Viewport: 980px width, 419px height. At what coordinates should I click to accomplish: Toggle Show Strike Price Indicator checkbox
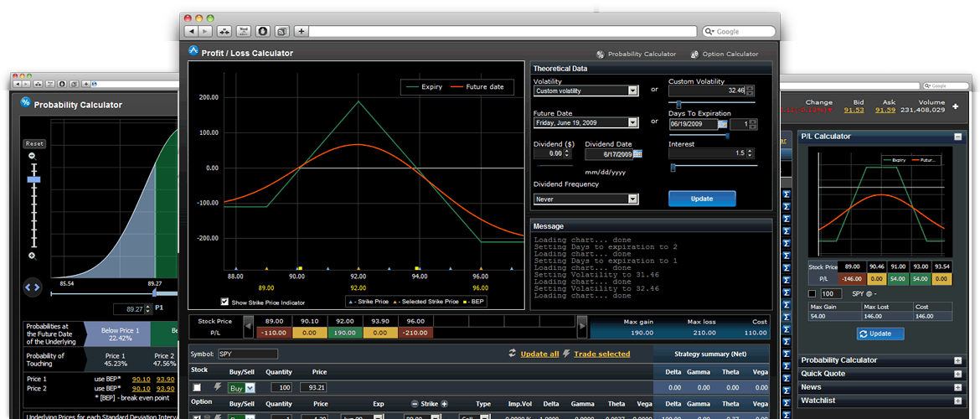(224, 302)
